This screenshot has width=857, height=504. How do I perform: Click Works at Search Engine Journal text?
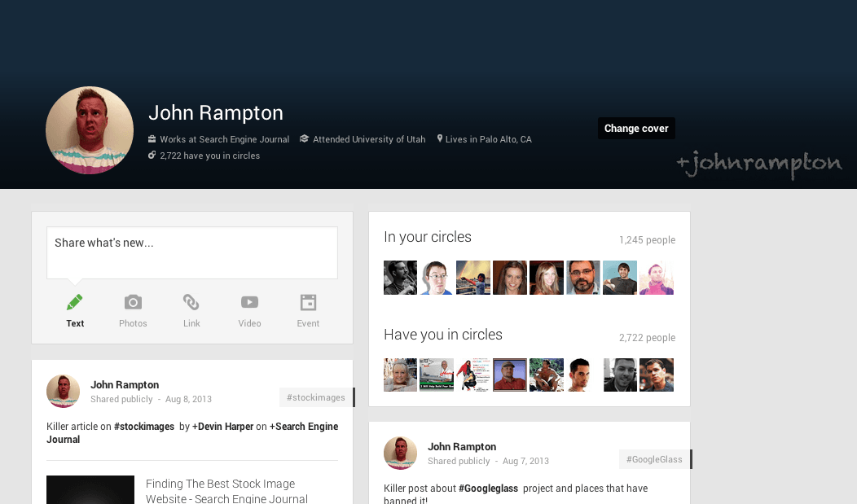[x=225, y=139]
